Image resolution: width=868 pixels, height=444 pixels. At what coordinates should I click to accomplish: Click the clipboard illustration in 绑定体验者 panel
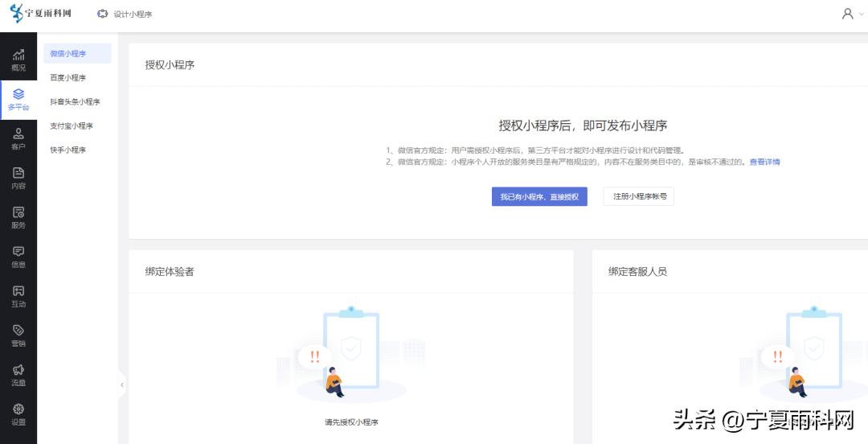(351, 352)
